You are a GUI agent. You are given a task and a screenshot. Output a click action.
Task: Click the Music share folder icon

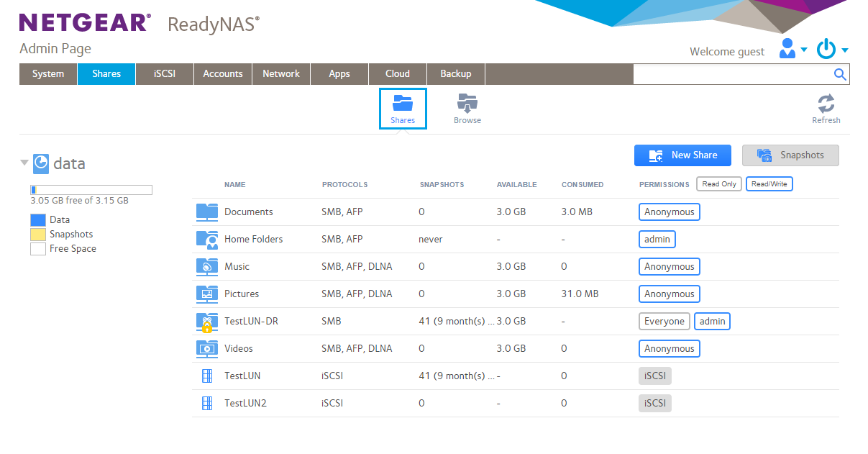[x=207, y=266]
